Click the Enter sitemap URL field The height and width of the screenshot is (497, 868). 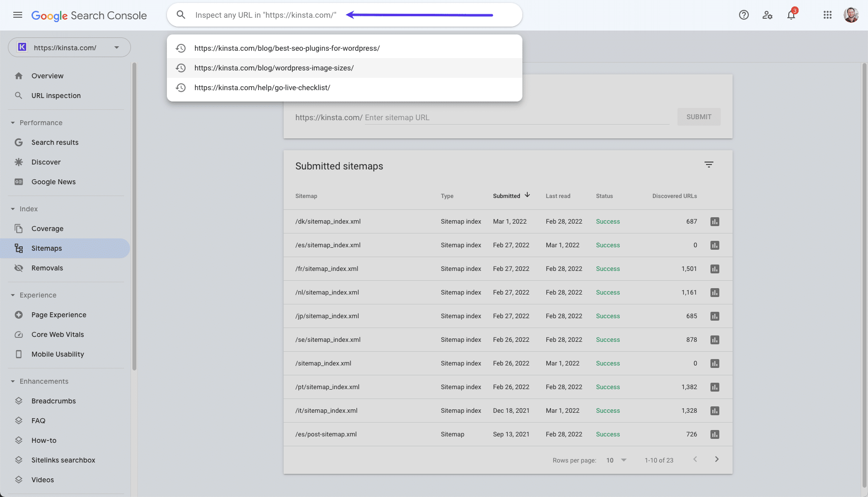(516, 117)
